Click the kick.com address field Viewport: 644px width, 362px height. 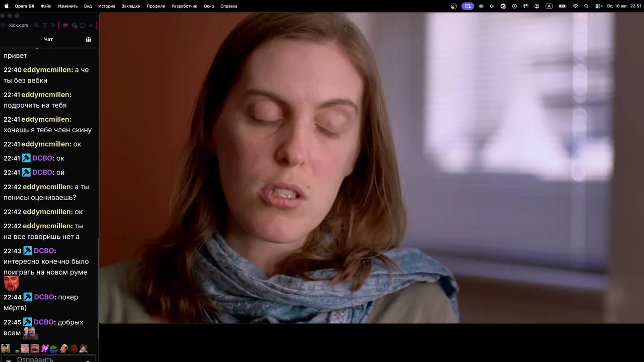[19, 25]
